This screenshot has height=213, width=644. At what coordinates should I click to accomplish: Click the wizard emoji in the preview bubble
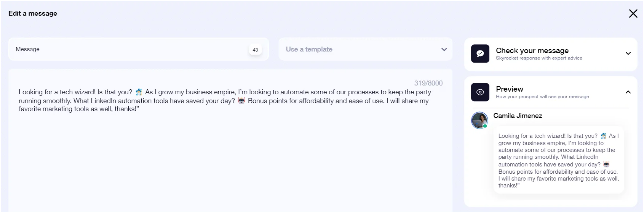click(x=603, y=136)
